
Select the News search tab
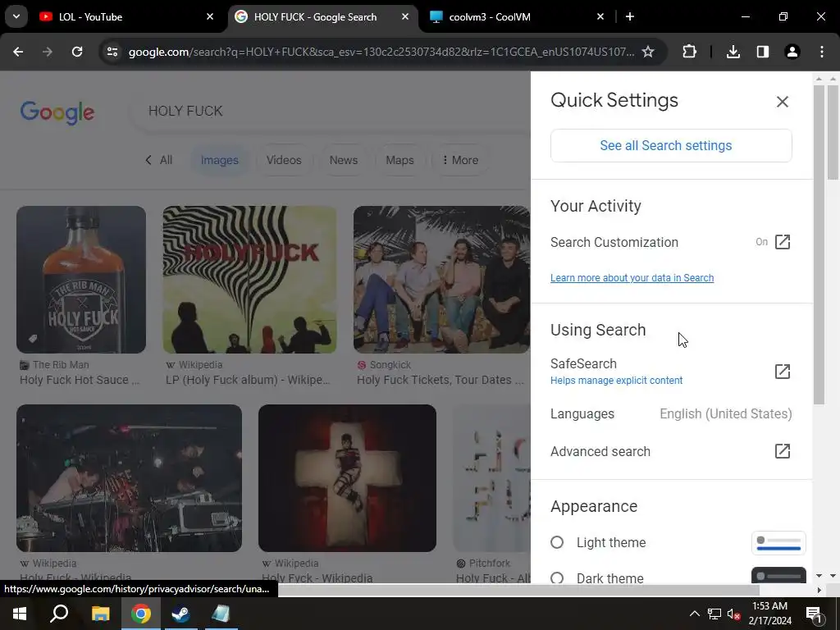click(343, 160)
